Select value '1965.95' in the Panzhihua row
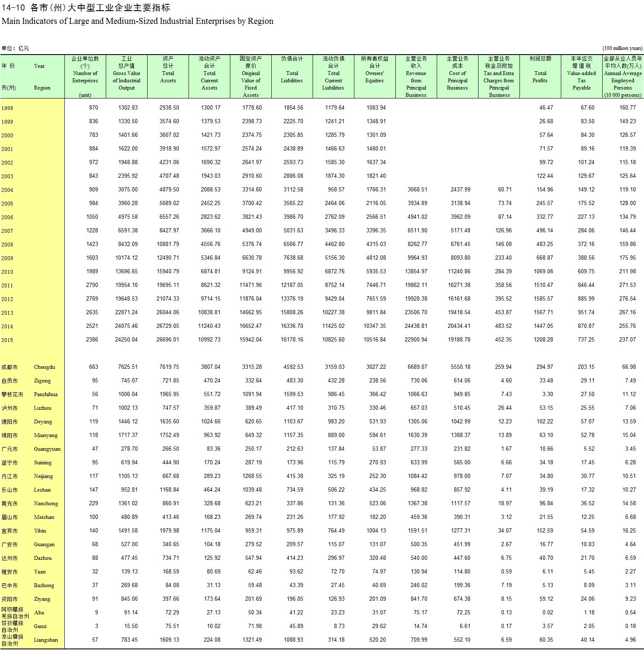 click(169, 394)
